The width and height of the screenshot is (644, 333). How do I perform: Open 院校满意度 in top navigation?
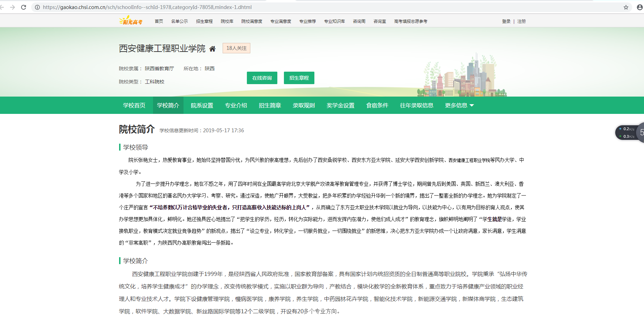[252, 21]
